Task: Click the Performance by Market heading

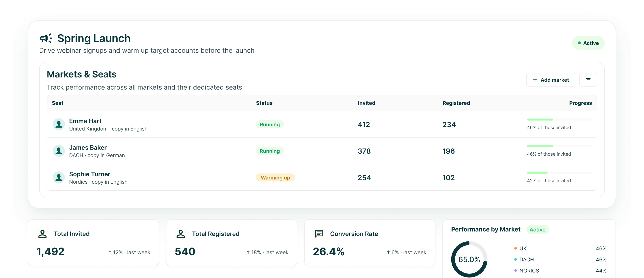Action: tap(486, 229)
